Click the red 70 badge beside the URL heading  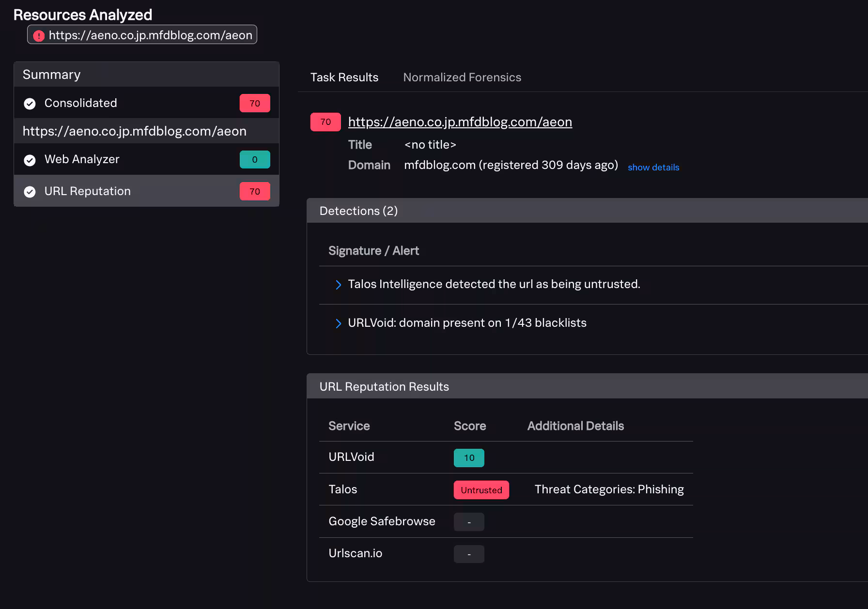tap(325, 122)
